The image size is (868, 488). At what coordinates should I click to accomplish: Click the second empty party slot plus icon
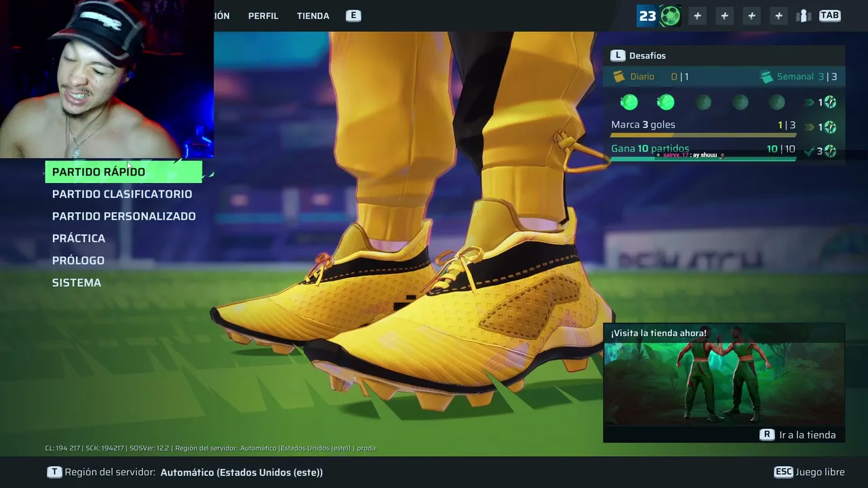[x=724, y=16]
